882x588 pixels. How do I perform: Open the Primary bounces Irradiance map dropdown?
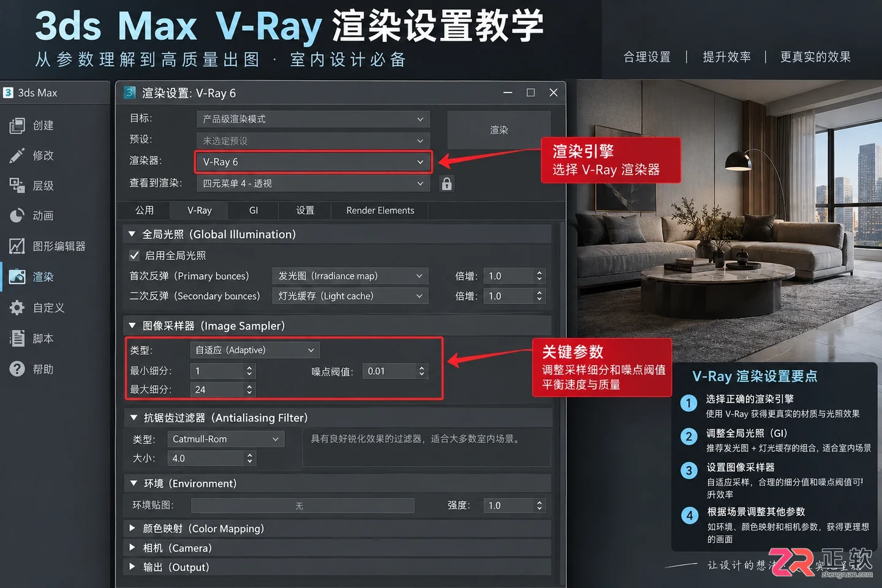coord(350,276)
